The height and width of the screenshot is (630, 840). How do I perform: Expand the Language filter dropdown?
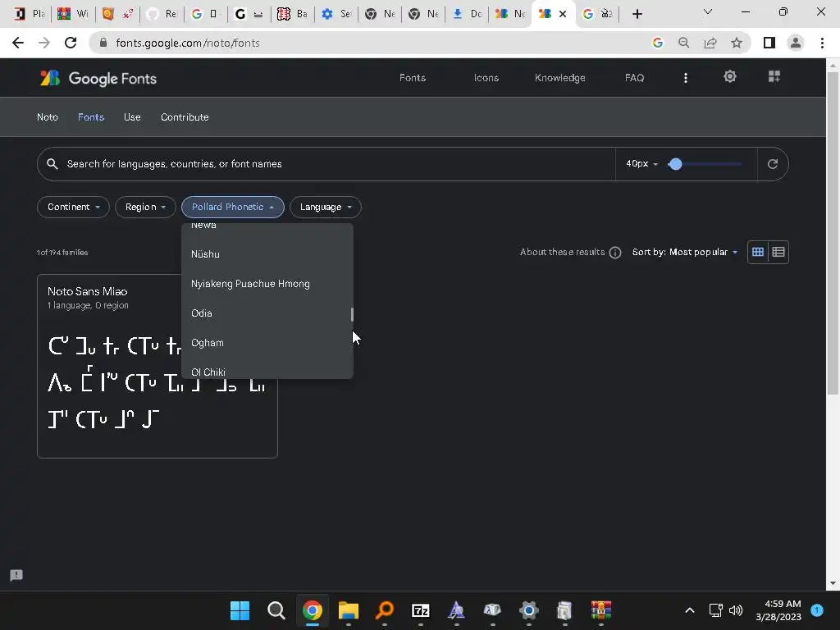pos(325,207)
